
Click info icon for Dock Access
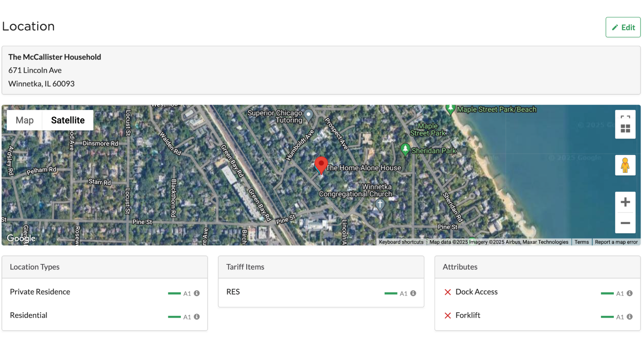630,293
